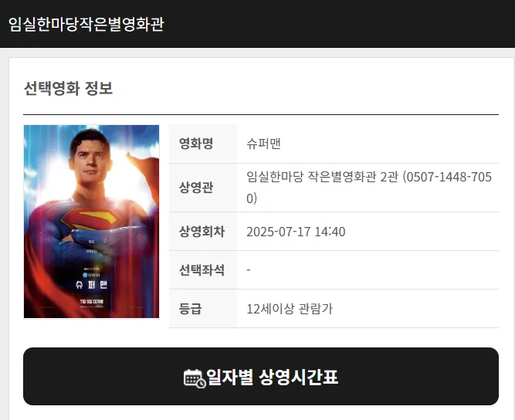This screenshot has width=515, height=420.
Task: Click the calendar clock icon on the timetable button
Action: pos(195,378)
